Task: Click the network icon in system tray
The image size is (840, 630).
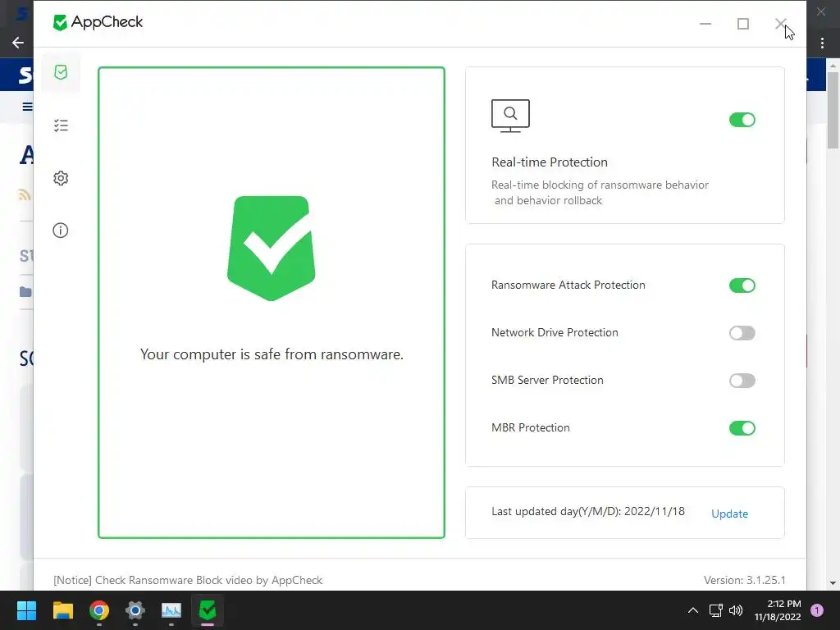Action: pyautogui.click(x=715, y=610)
